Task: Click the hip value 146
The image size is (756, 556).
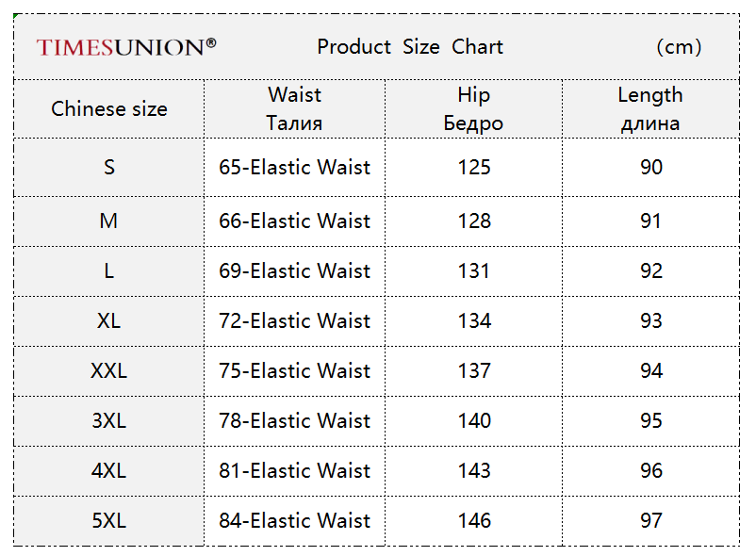Action: 474,521
